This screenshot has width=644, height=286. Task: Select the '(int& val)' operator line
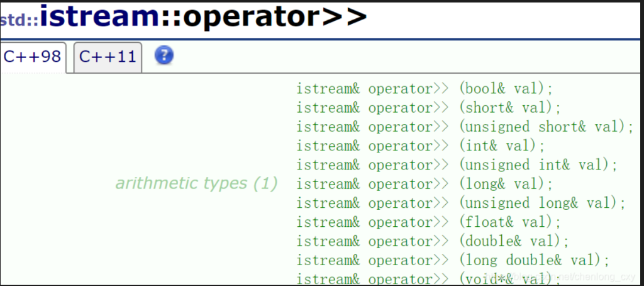point(421,146)
